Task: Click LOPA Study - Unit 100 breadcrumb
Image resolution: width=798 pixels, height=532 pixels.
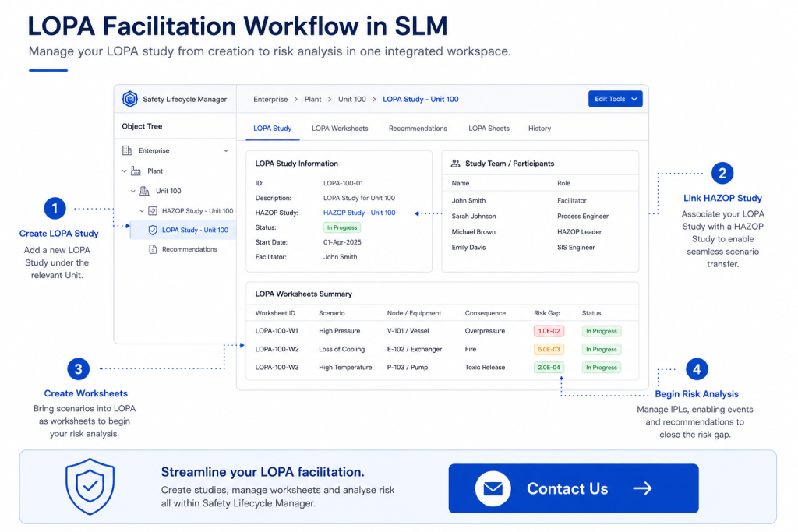Action: tap(420, 99)
